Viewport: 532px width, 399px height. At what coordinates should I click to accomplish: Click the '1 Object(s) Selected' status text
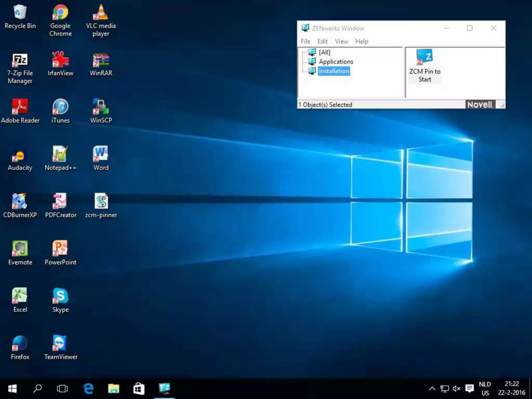[325, 105]
